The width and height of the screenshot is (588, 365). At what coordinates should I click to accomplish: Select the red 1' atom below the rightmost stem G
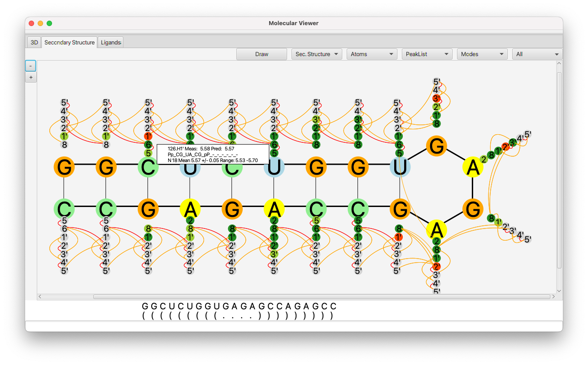398,237
